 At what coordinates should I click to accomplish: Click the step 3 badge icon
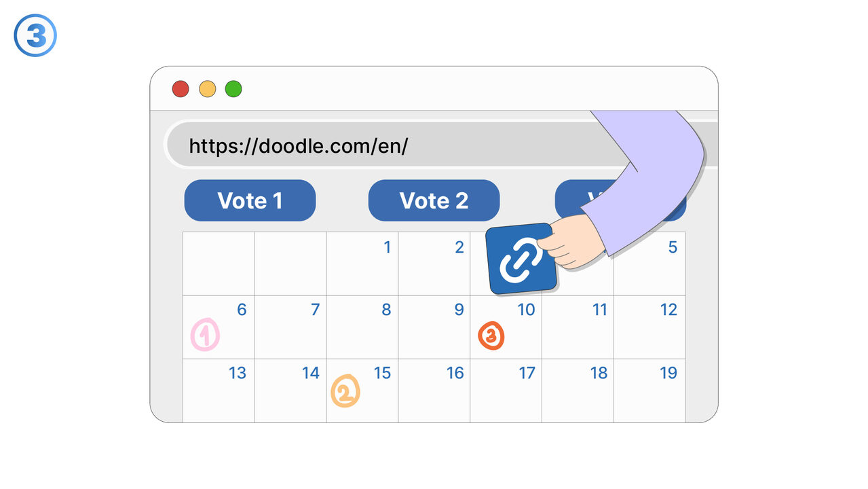pyautogui.click(x=35, y=35)
